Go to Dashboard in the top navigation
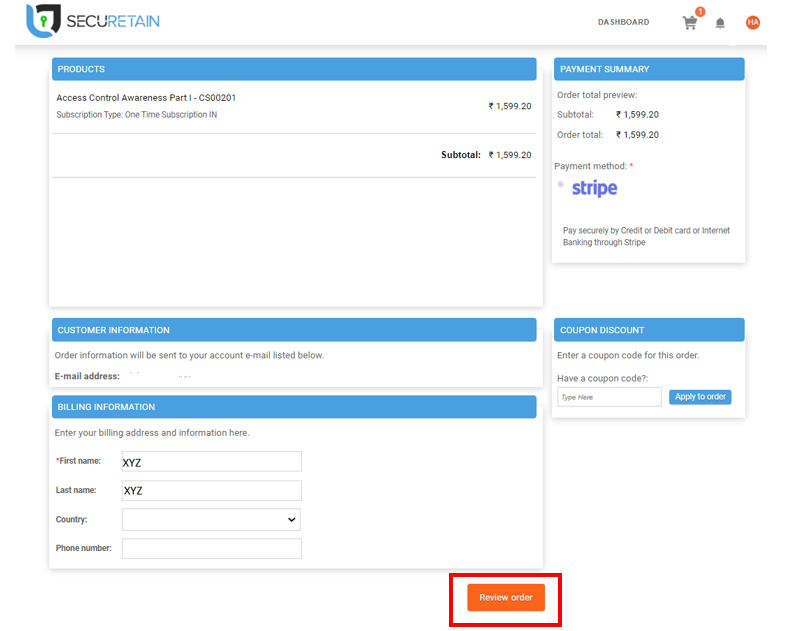Screen dimensions: 792x631 (623, 22)
